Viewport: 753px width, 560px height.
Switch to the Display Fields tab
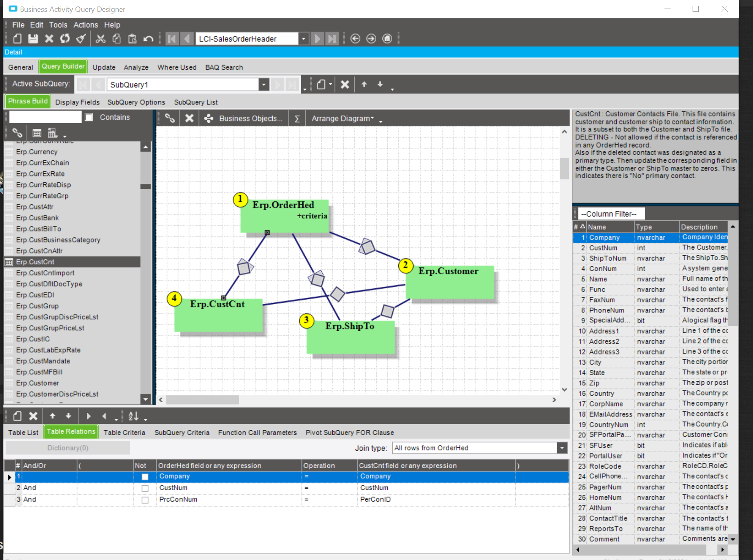pos(78,102)
